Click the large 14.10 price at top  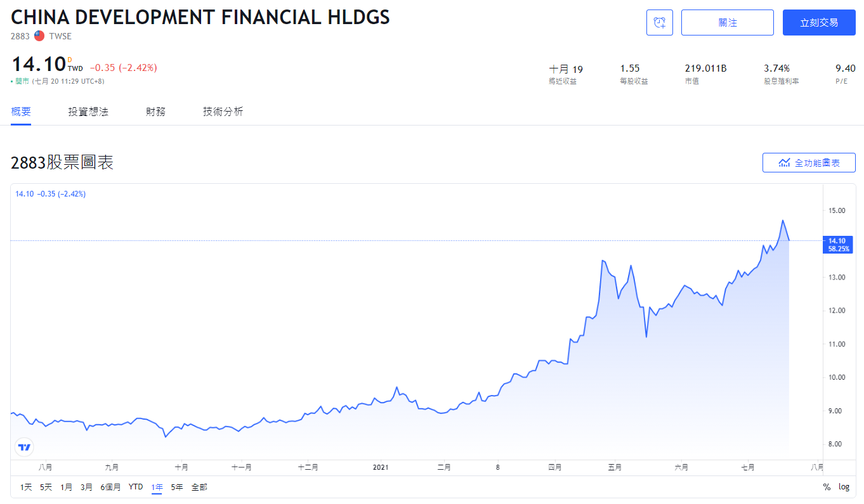(x=38, y=64)
